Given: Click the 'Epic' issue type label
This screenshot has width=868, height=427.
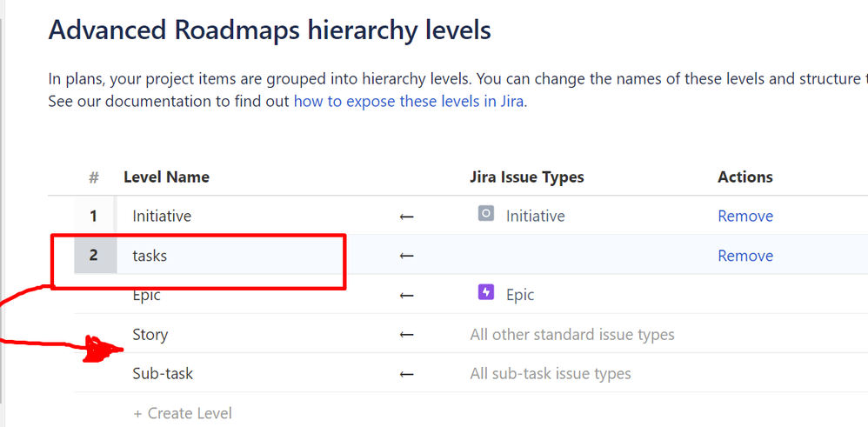Looking at the screenshot, I should 520,295.
